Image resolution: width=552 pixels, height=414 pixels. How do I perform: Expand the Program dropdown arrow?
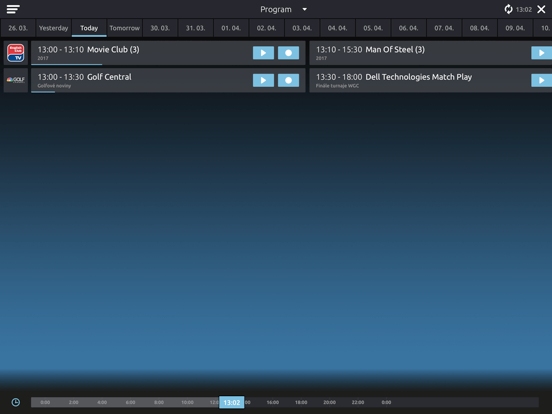305,9
